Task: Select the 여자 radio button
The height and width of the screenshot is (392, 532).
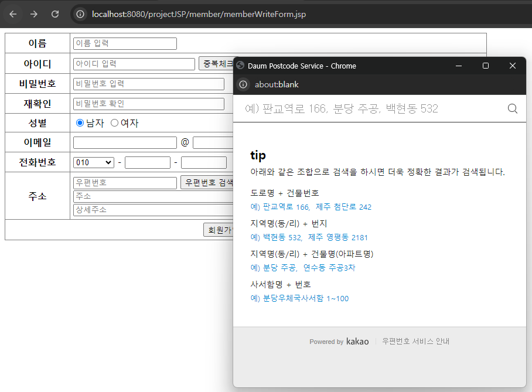Action: click(x=115, y=123)
